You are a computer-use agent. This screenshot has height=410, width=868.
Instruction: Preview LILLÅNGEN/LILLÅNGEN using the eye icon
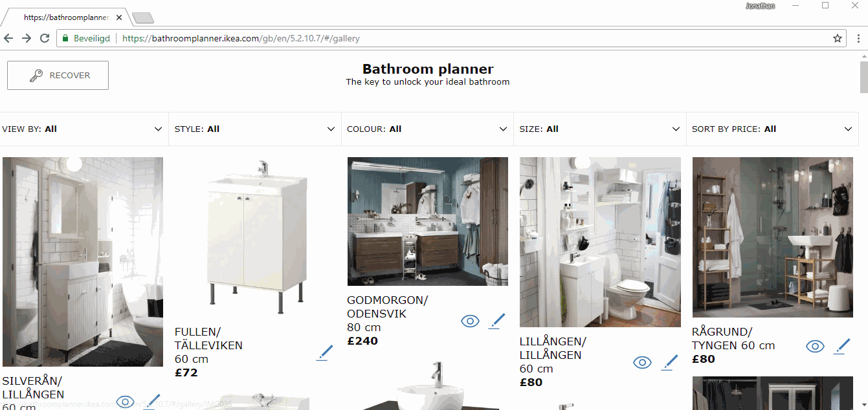click(x=642, y=362)
